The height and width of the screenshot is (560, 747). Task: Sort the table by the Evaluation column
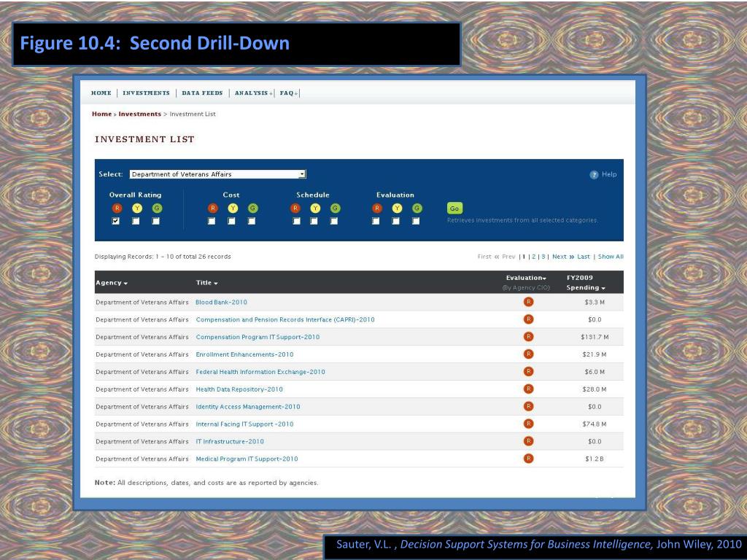pyautogui.click(x=526, y=278)
